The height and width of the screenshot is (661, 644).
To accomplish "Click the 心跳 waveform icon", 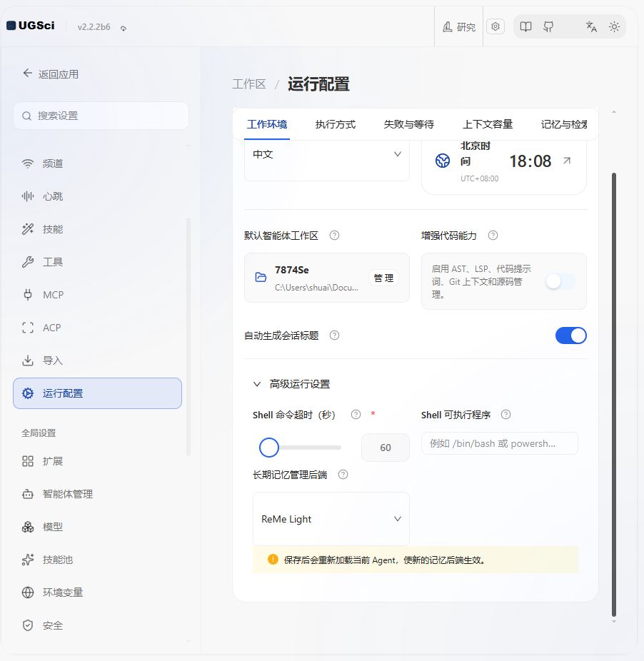I will pyautogui.click(x=27, y=196).
